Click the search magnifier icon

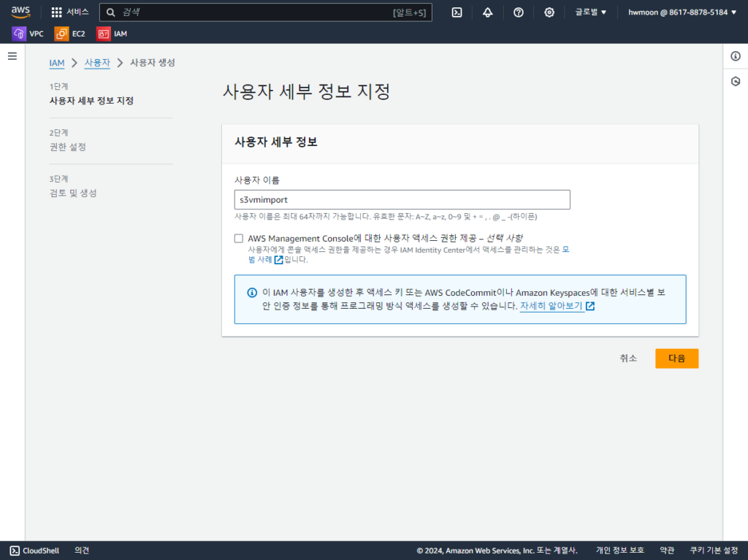coord(111,12)
